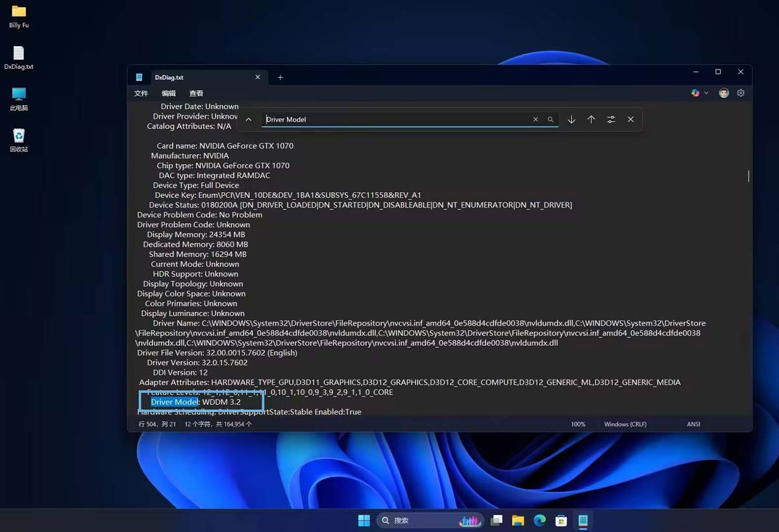
Task: Open the account profile avatar
Action: point(724,93)
